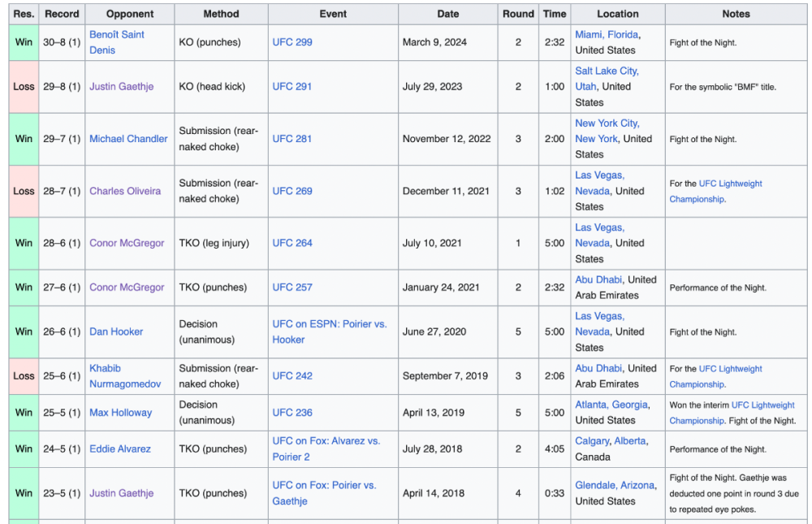Click Conor McGregor in the UFC 264 row

[x=127, y=243]
